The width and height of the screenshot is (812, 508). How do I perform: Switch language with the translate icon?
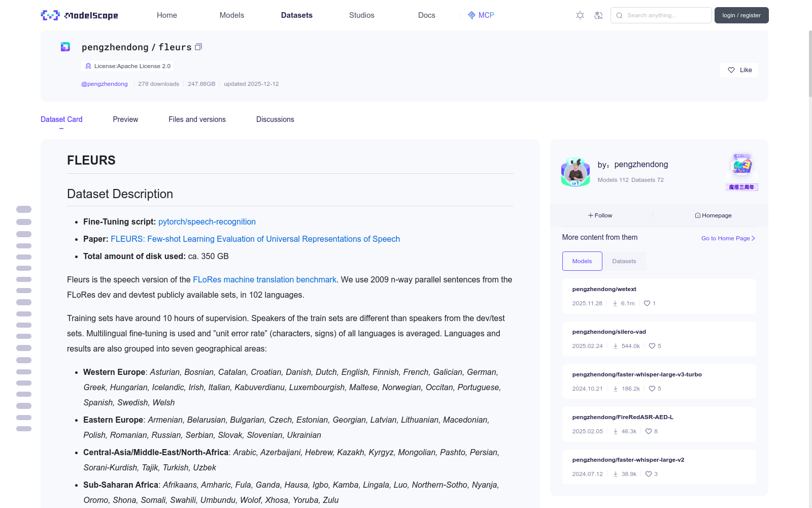598,15
